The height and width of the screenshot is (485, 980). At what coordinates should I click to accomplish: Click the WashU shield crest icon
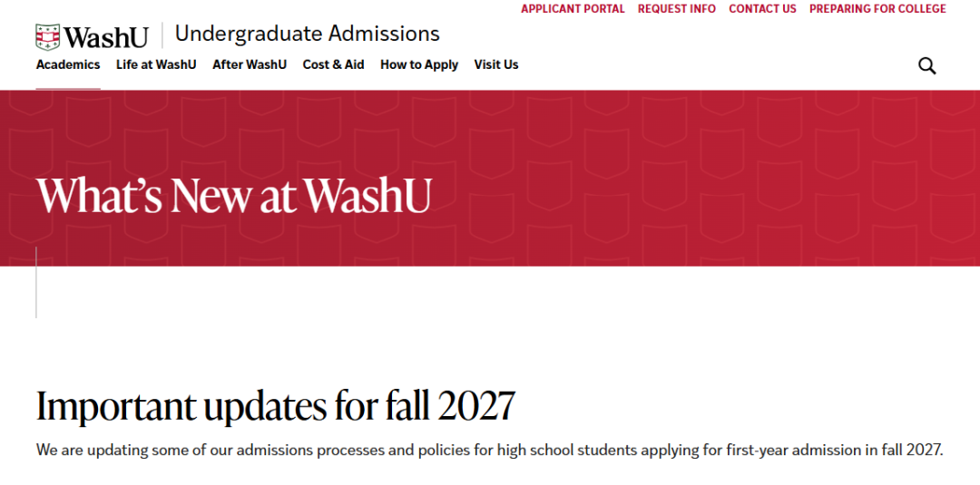pyautogui.click(x=48, y=36)
